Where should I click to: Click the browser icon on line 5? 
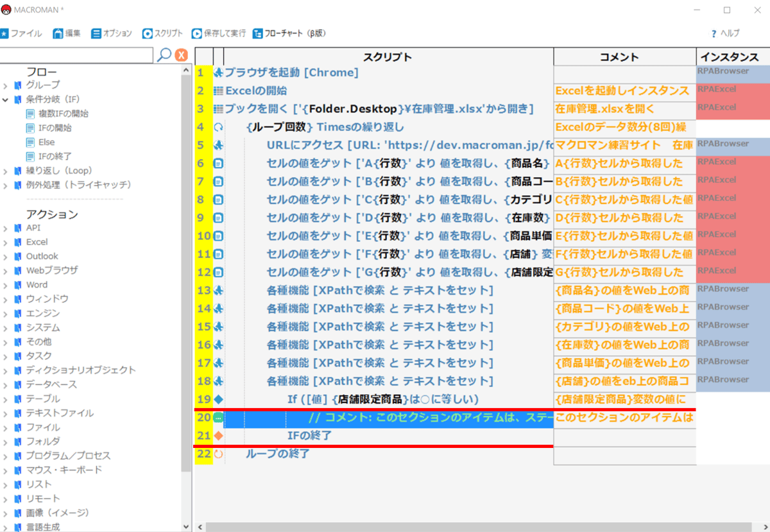click(218, 145)
